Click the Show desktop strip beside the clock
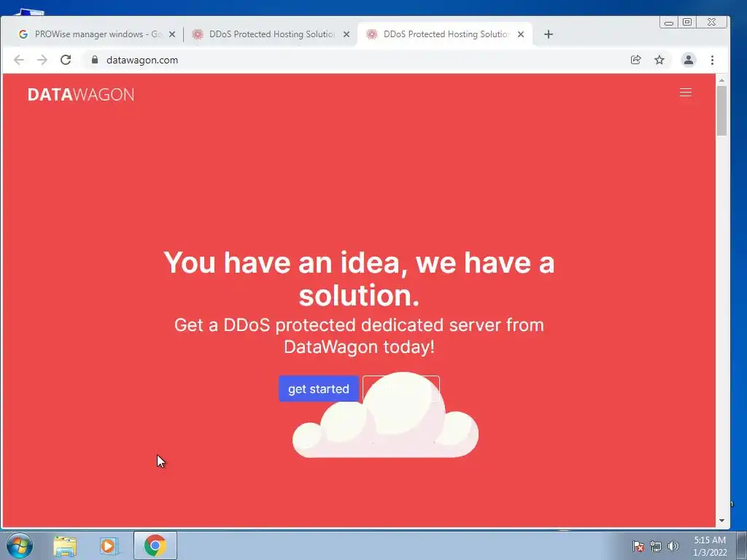The width and height of the screenshot is (747, 560). 742,545
